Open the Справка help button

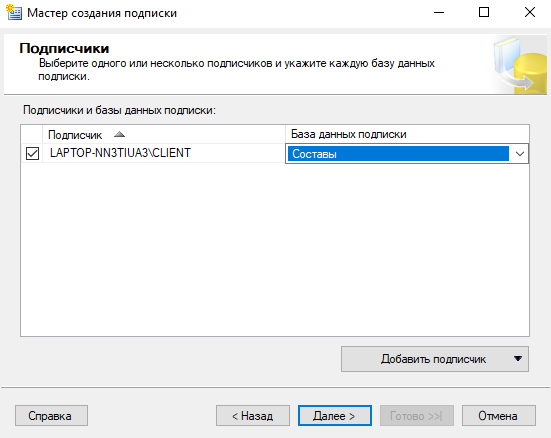[51, 416]
